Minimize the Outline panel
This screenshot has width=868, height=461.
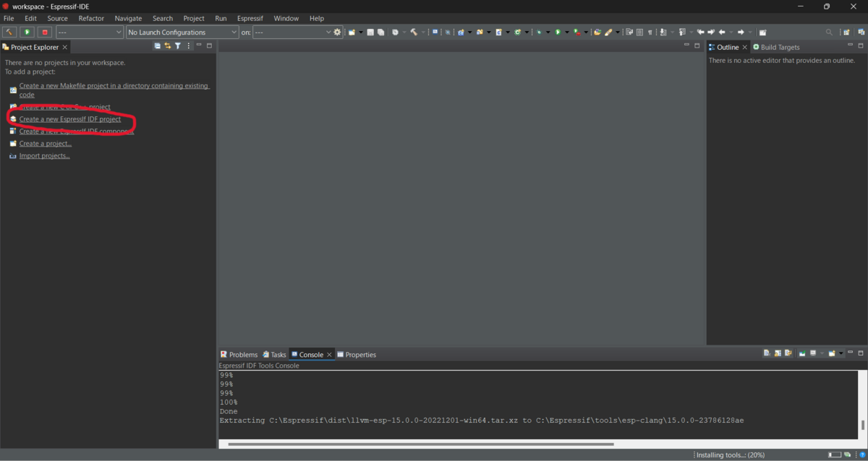coord(851,46)
